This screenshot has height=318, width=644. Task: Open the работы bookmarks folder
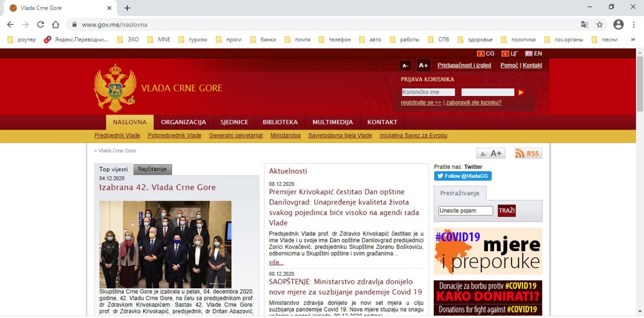point(404,39)
